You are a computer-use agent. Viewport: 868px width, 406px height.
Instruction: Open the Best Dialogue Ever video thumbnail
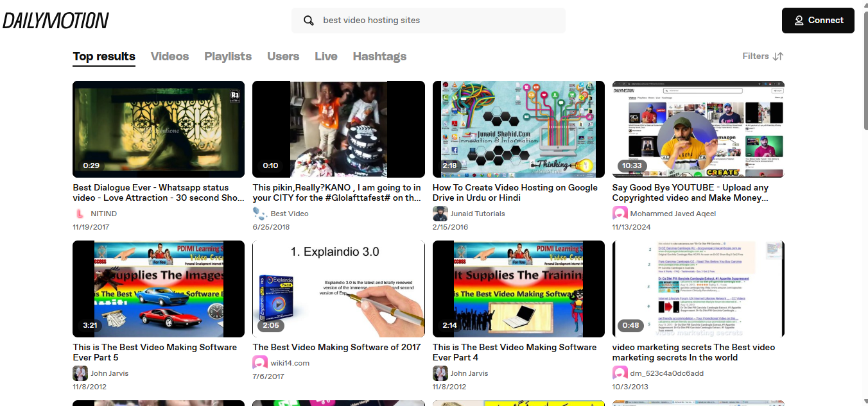[159, 129]
